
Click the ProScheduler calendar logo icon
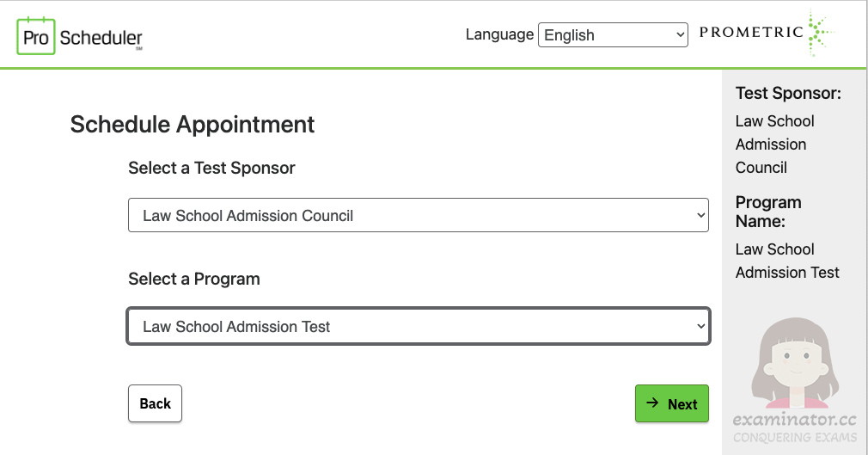[x=36, y=37]
